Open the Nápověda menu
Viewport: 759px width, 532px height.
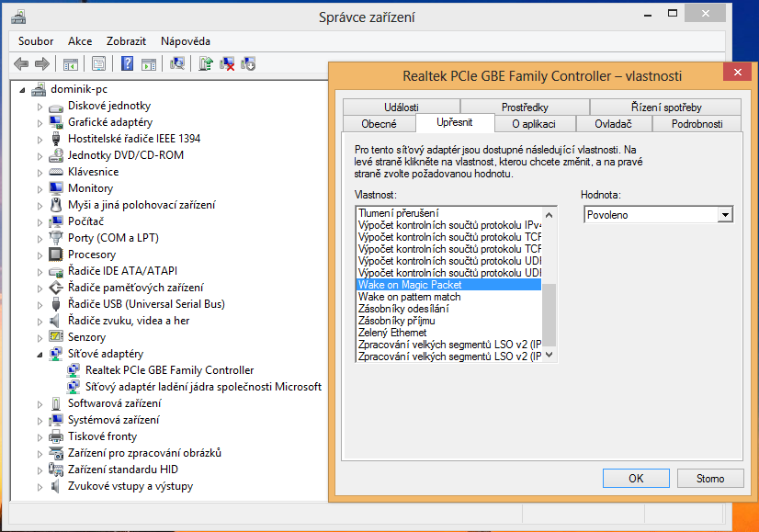[186, 41]
